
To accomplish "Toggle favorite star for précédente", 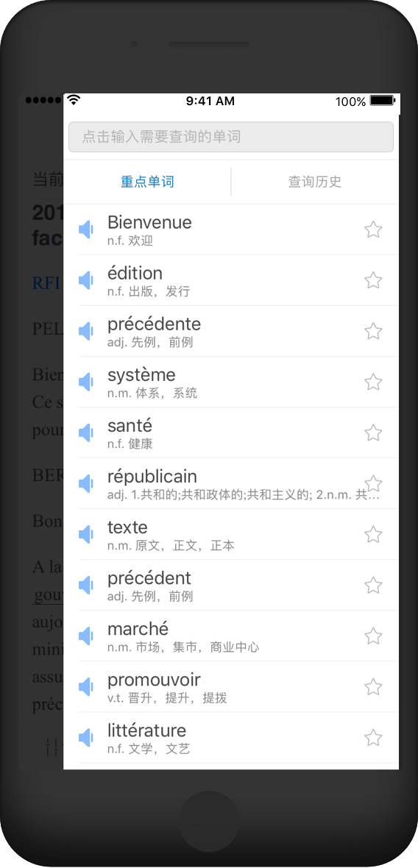I will click(373, 331).
